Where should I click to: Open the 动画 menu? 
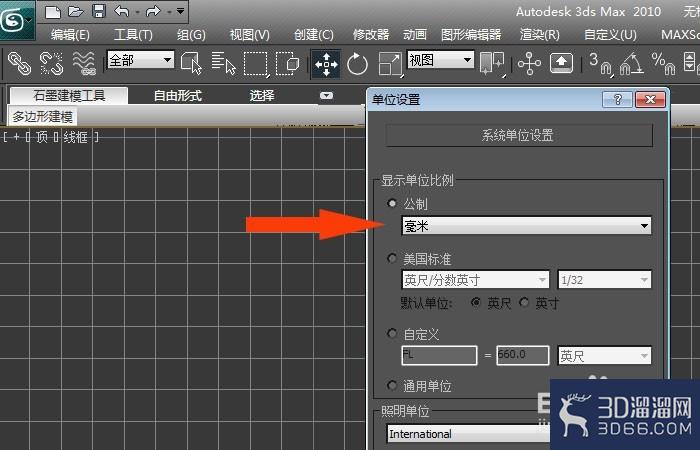coord(415,34)
